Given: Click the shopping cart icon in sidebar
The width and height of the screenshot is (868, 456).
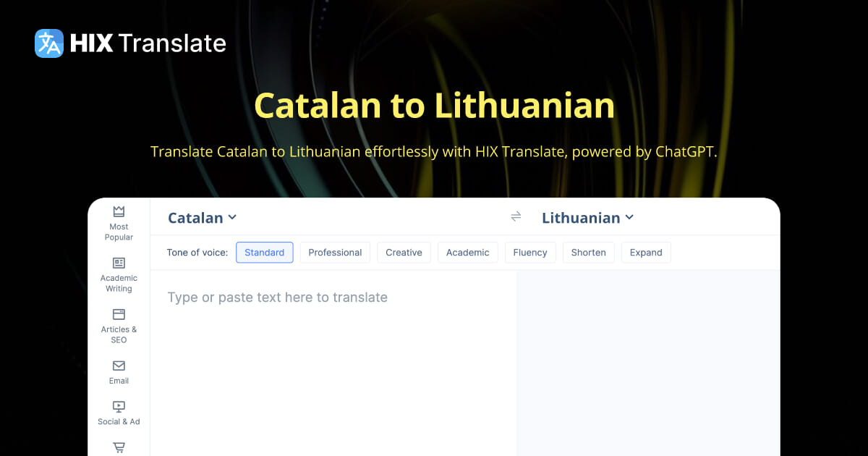Looking at the screenshot, I should click(118, 447).
